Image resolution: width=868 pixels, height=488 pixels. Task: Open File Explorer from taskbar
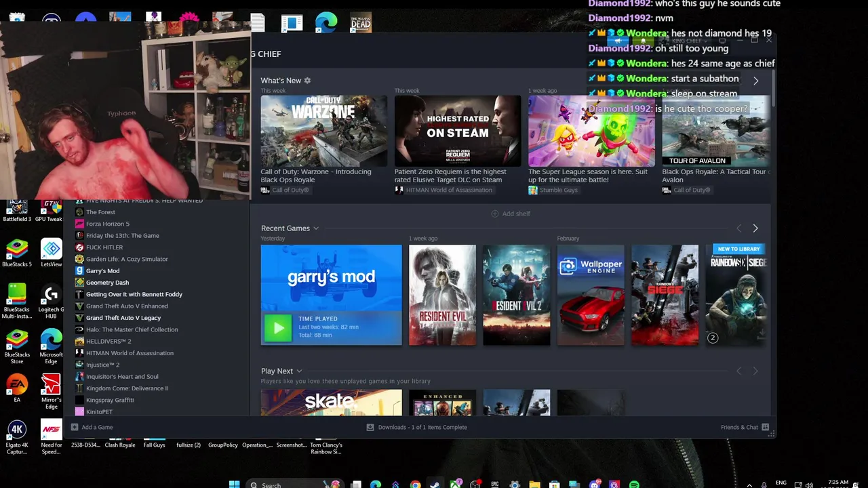(x=534, y=485)
